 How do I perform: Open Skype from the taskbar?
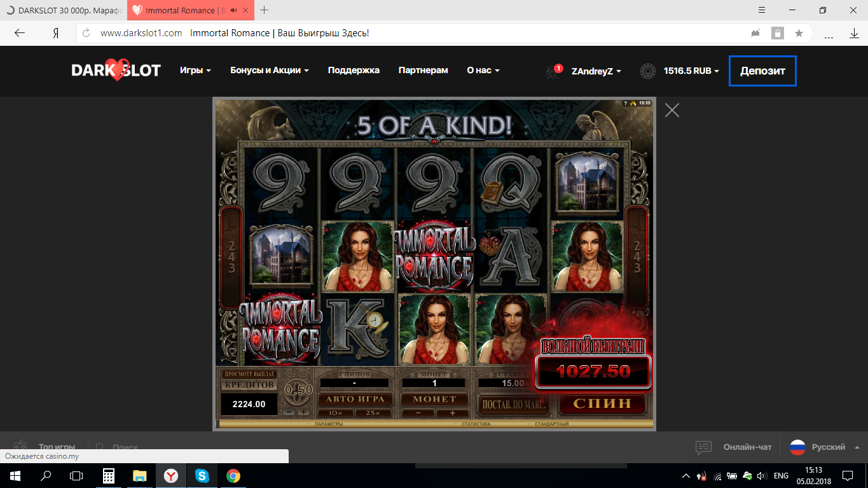pyautogui.click(x=202, y=475)
